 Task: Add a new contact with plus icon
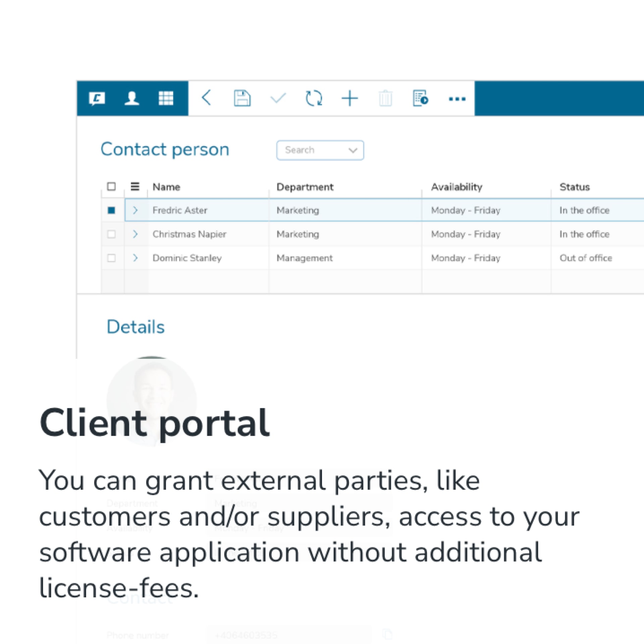350,98
